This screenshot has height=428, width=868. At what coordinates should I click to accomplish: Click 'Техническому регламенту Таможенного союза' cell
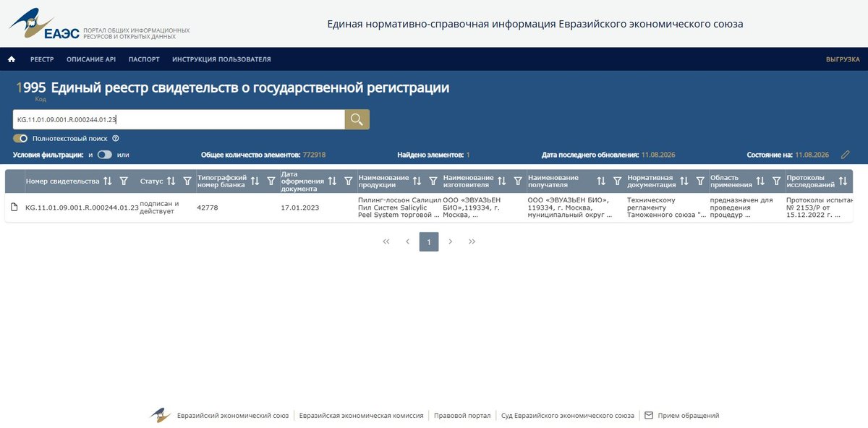pos(666,207)
